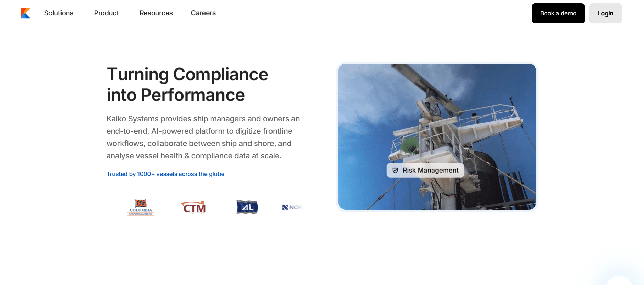Click the ship mast hero image
Viewport: 644px width, 285px height.
[x=437, y=137]
